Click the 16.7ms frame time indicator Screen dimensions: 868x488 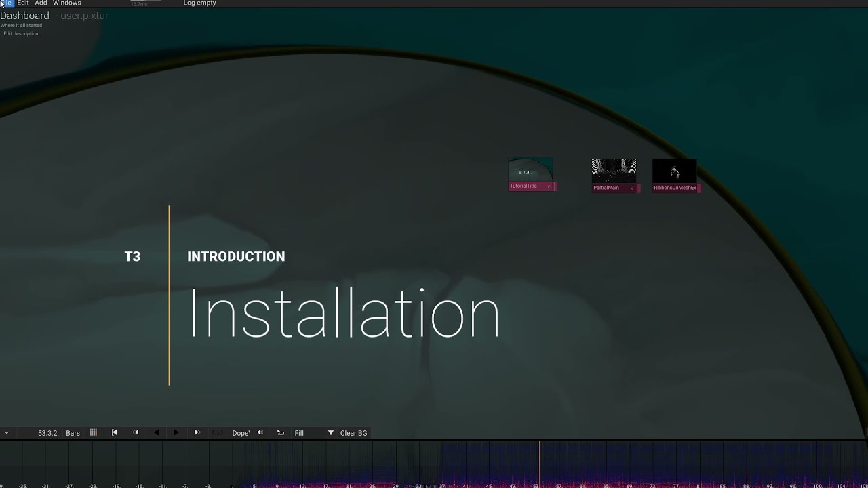139,4
